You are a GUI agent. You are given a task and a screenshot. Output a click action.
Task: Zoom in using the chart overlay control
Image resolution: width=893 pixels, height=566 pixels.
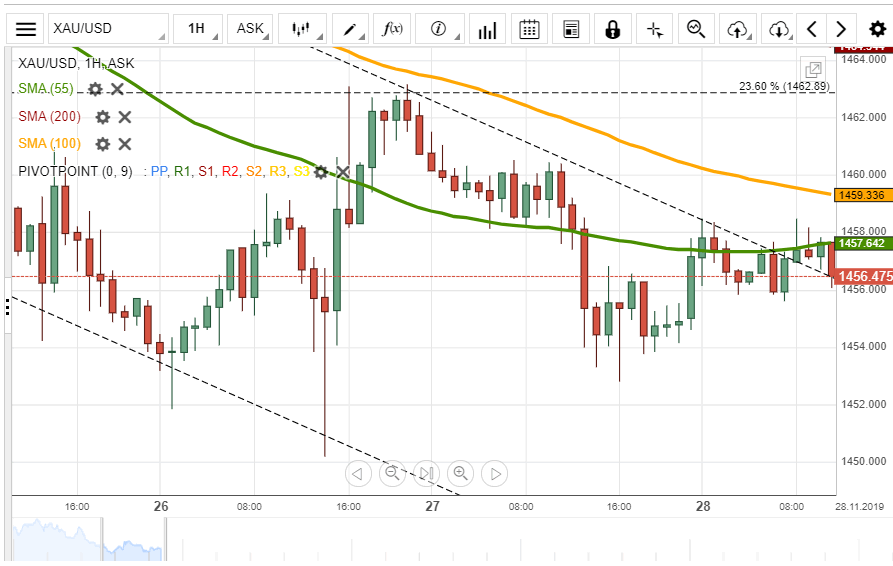pos(460,474)
